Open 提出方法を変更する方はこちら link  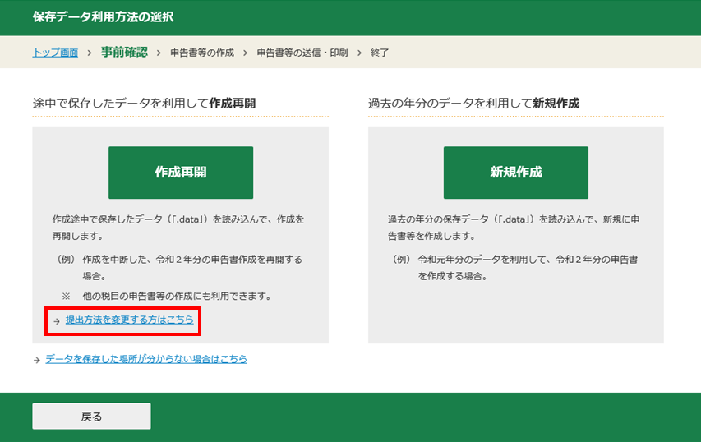(130, 320)
